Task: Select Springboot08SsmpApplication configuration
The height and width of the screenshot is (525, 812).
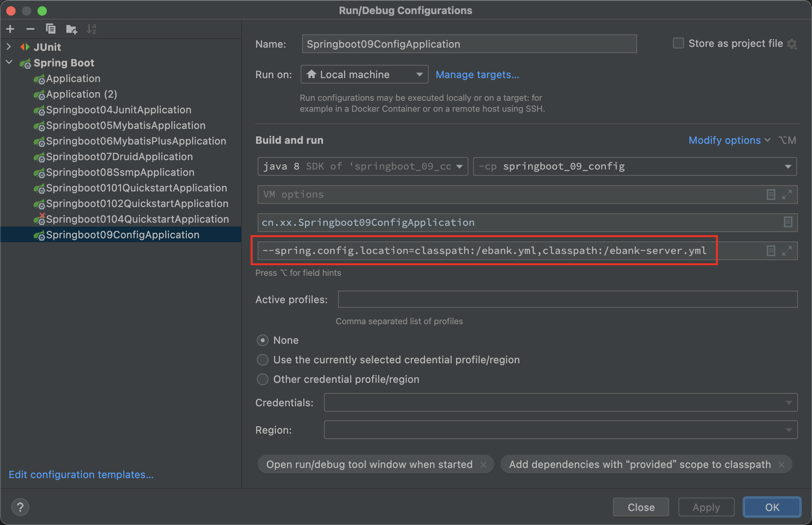Action: [x=120, y=172]
